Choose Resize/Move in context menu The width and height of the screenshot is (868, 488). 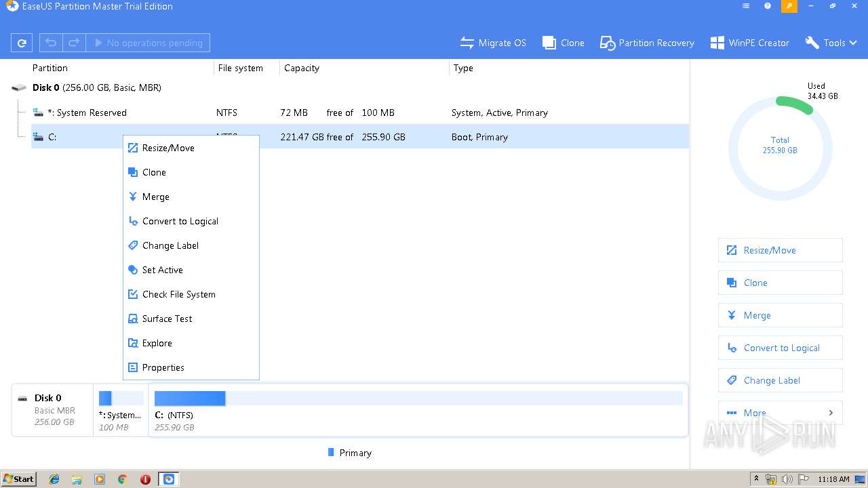point(191,148)
